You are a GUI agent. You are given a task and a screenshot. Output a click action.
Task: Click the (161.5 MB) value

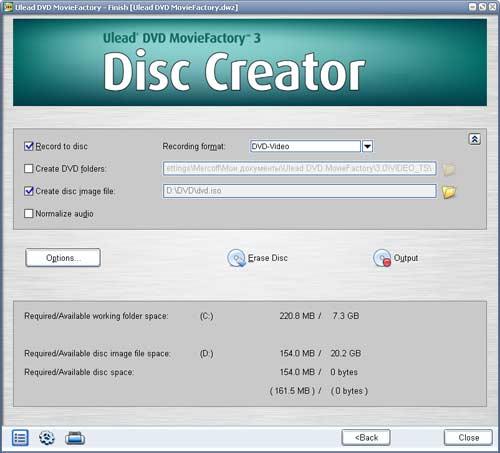[x=292, y=391]
